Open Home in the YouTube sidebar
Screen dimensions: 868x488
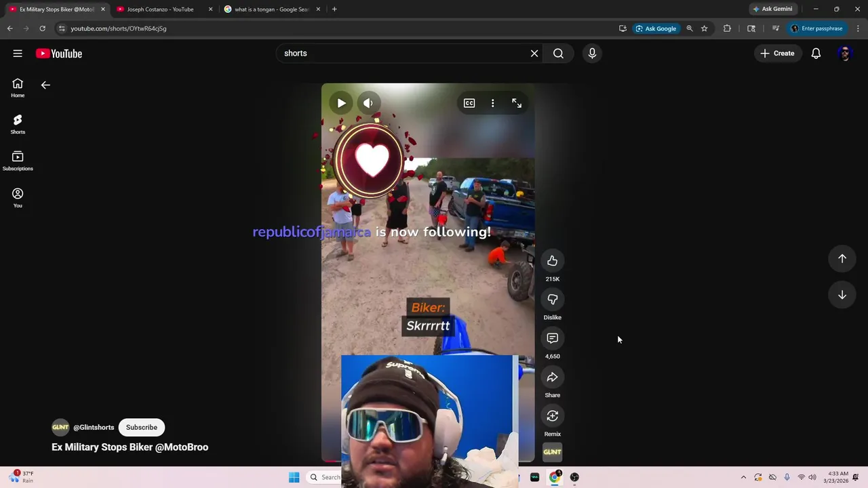click(x=18, y=88)
